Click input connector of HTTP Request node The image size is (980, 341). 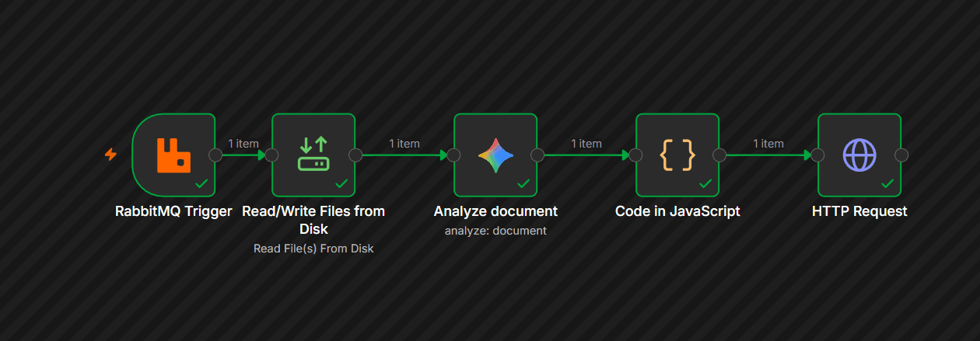pyautogui.click(x=817, y=155)
